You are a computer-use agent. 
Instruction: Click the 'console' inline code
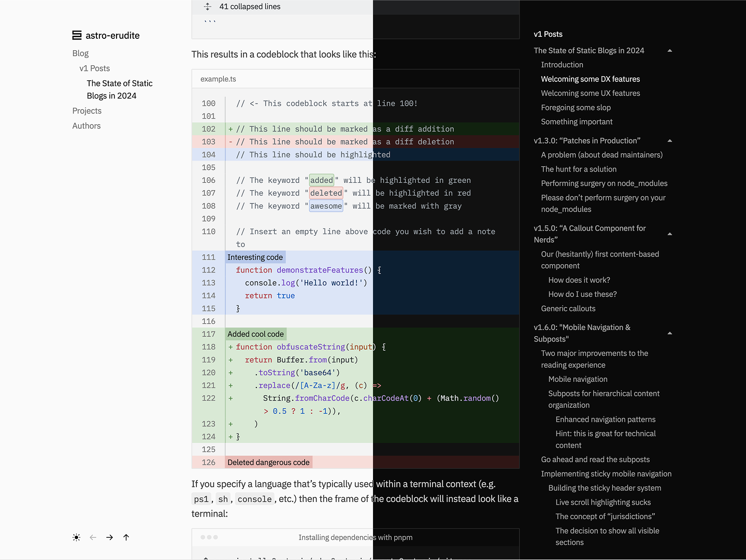point(254,499)
